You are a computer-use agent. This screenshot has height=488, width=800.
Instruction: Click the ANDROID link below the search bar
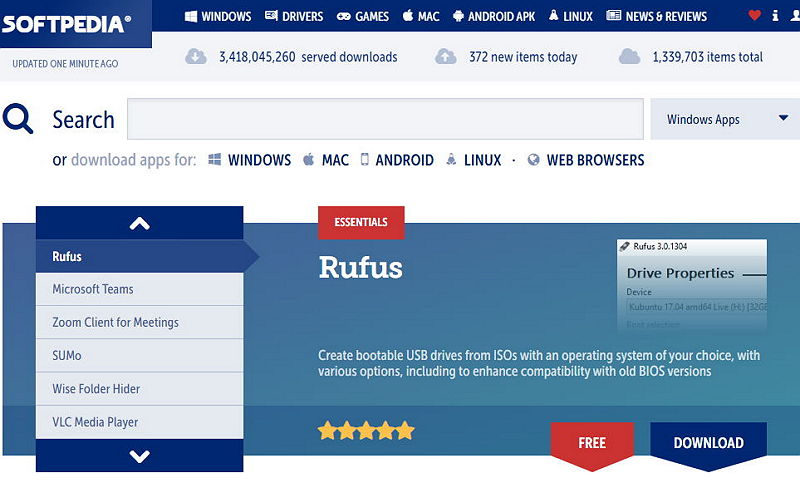(x=405, y=160)
